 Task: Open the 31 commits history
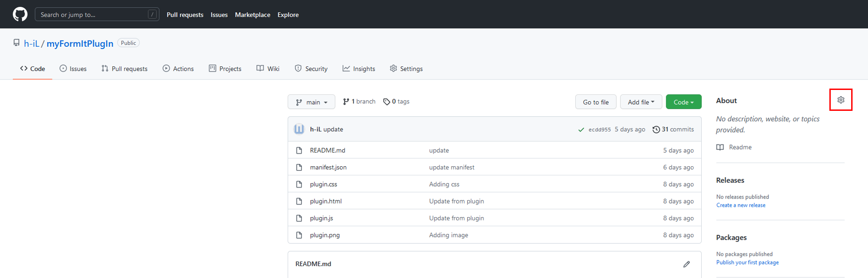tap(673, 129)
